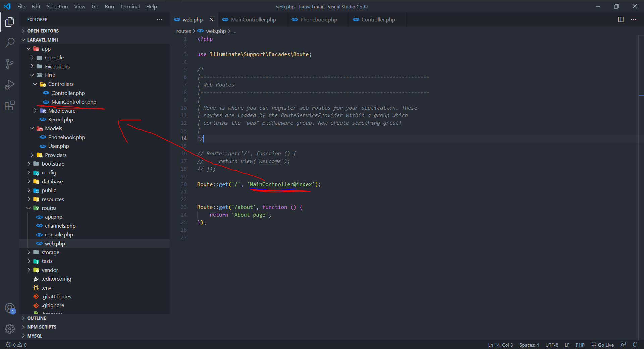
Task: Open User.php in the explorer
Action: click(58, 146)
